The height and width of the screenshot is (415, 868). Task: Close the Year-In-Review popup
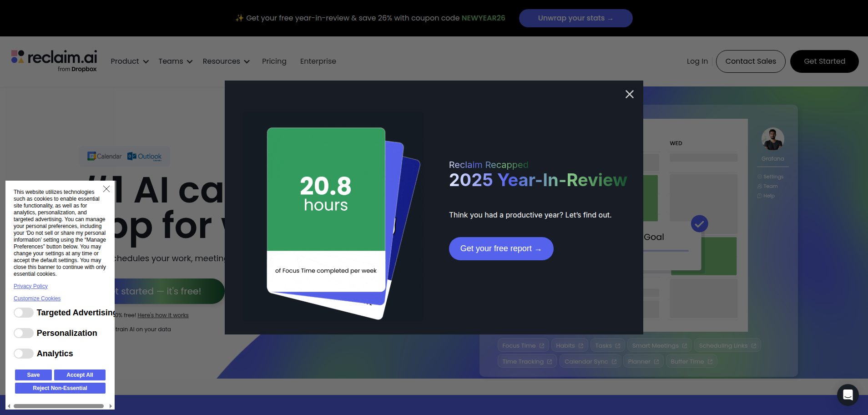[629, 94]
